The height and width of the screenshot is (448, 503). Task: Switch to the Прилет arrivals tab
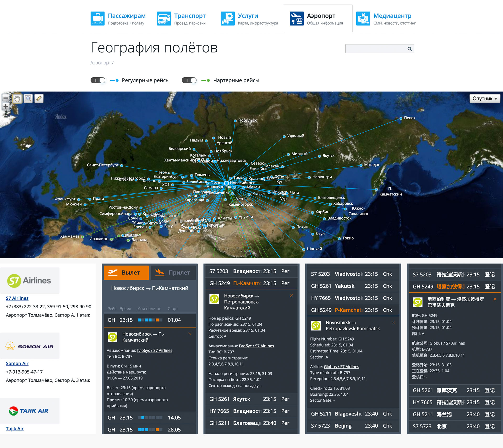[173, 272]
